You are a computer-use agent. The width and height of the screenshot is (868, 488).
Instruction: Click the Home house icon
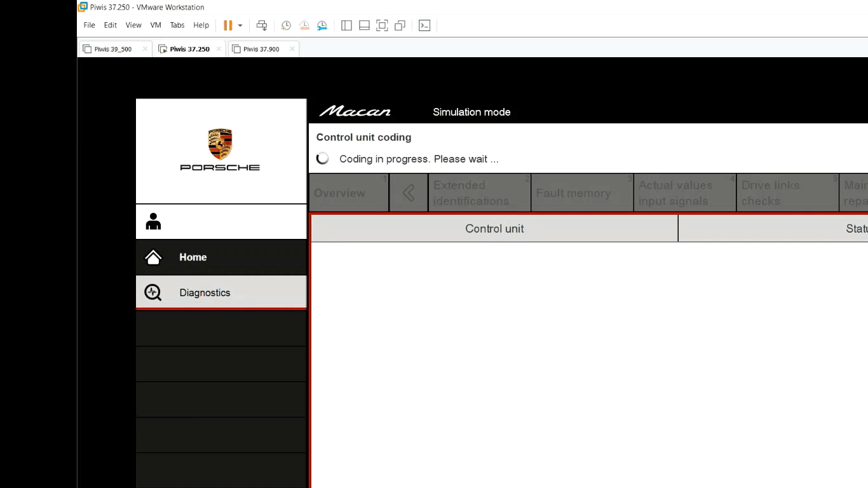tap(153, 257)
